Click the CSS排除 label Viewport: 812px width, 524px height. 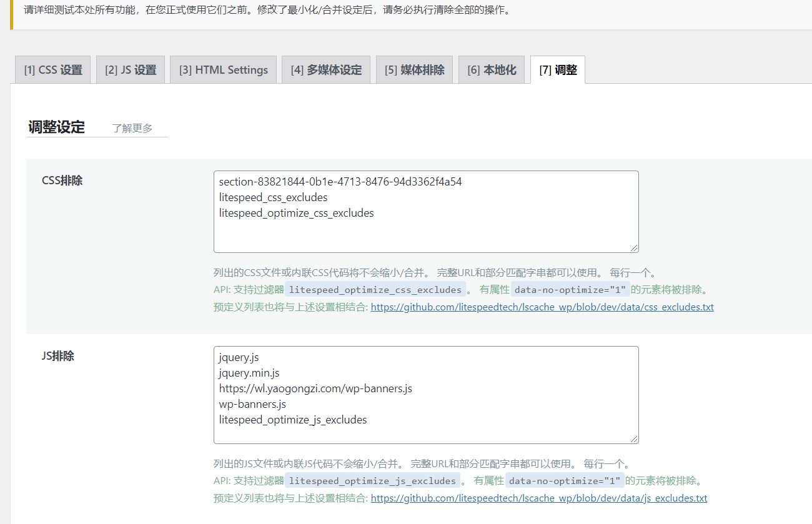62,181
